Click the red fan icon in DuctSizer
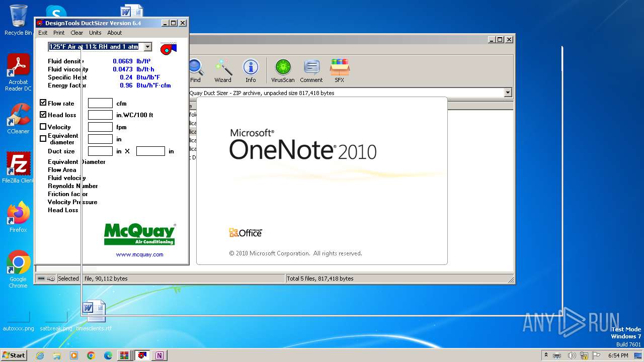 (x=169, y=48)
